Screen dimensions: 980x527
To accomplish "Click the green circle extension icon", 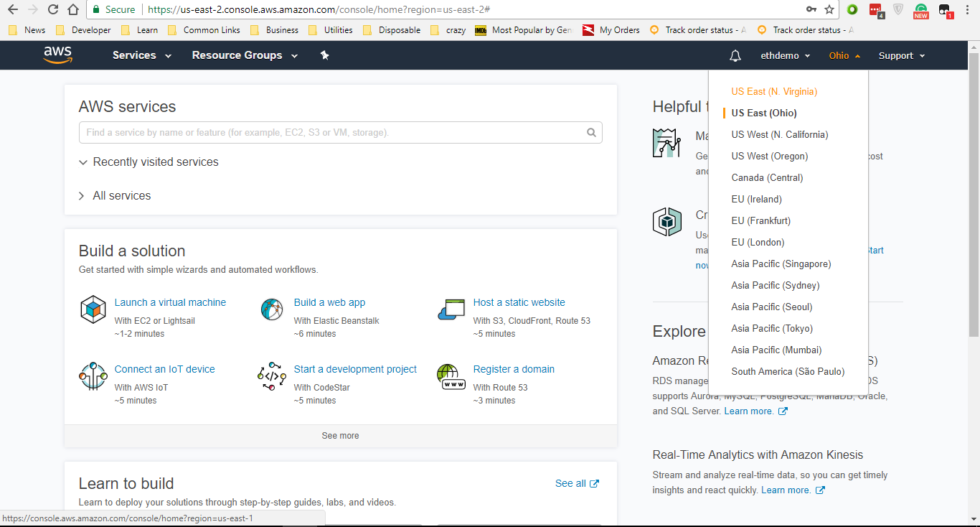I will [852, 10].
